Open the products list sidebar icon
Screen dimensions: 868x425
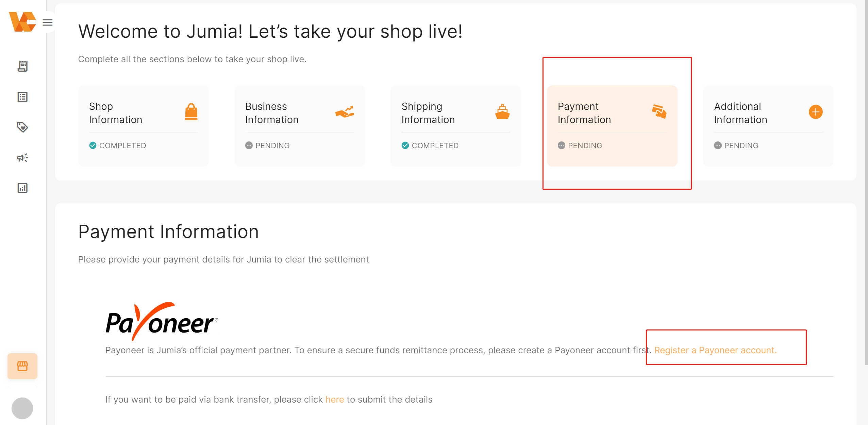click(22, 97)
